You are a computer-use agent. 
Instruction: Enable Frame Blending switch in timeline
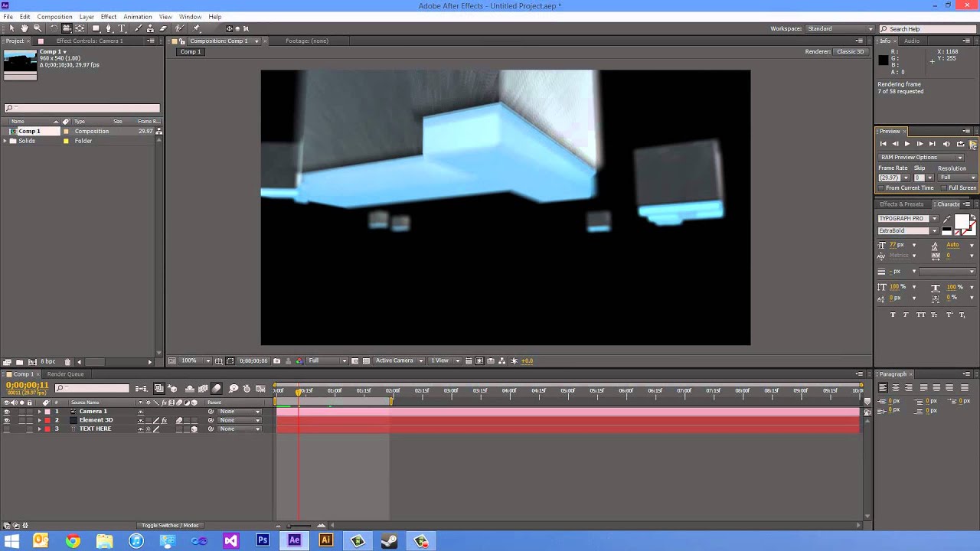tap(203, 389)
